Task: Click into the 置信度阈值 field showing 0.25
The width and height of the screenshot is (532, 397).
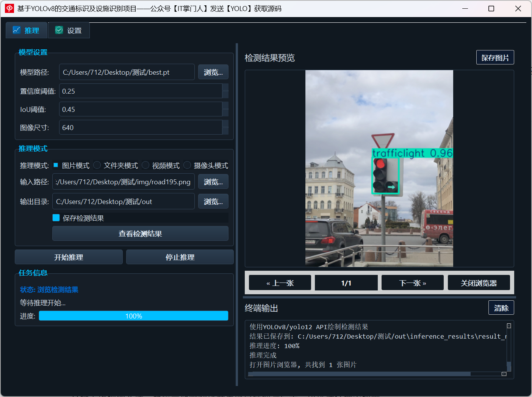Action: pos(141,91)
